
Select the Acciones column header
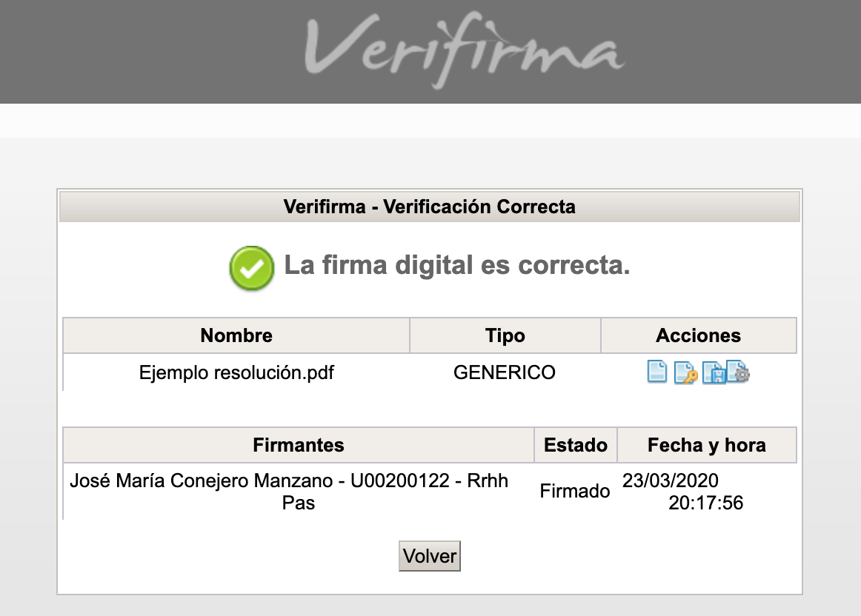(698, 335)
